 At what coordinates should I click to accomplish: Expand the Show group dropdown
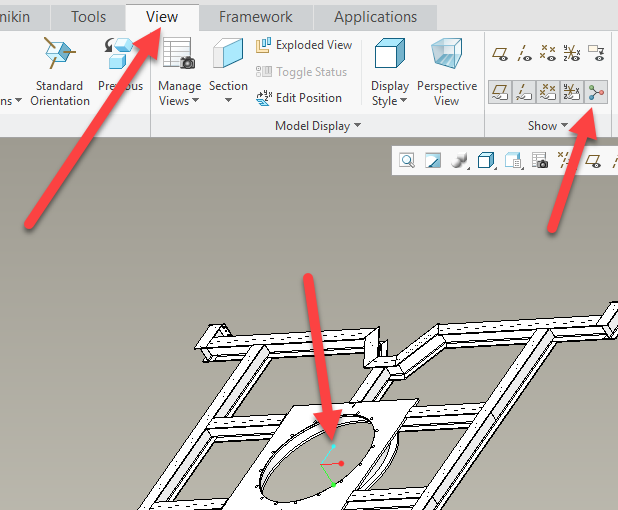tap(548, 126)
